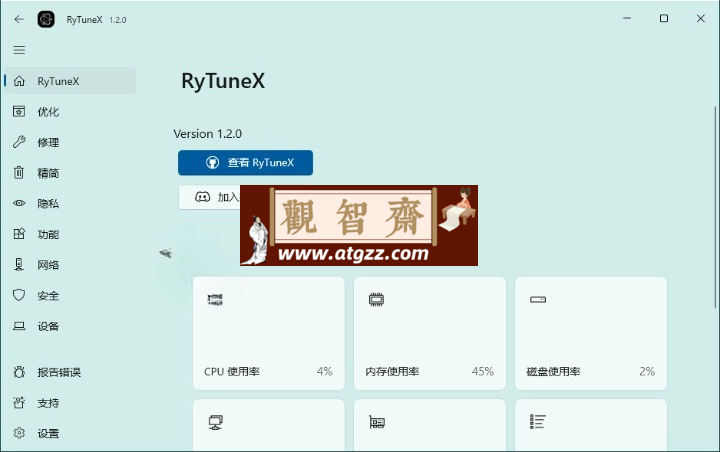This screenshot has width=720, height=452.
Task: Click the disk drive icon on card
Action: [538, 300]
